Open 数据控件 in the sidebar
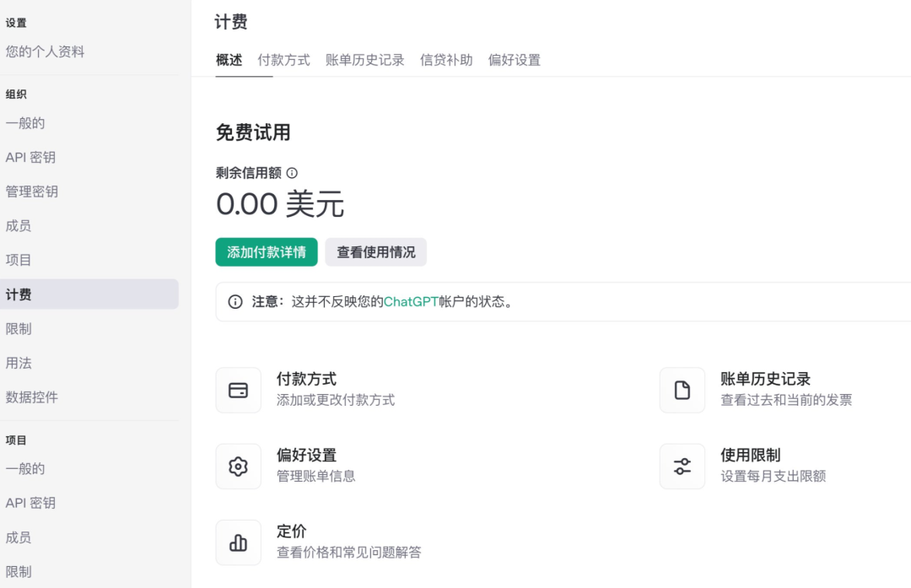The image size is (911, 588). coord(32,396)
